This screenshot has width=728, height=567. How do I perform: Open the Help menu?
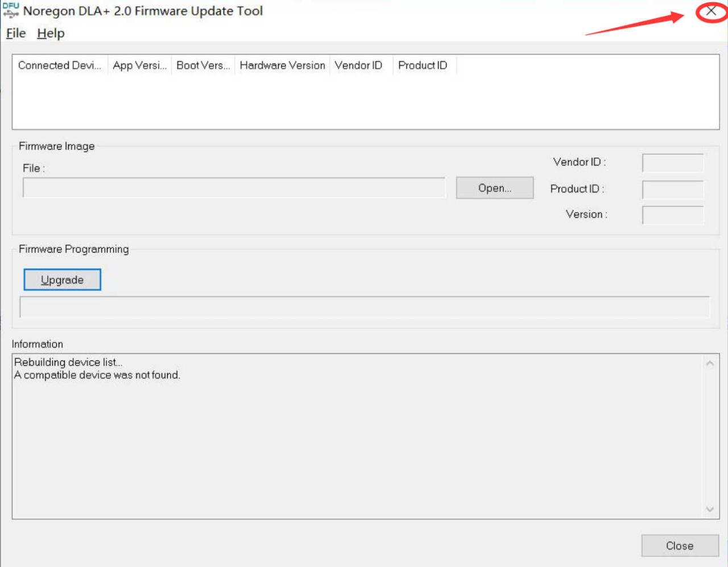[51, 34]
